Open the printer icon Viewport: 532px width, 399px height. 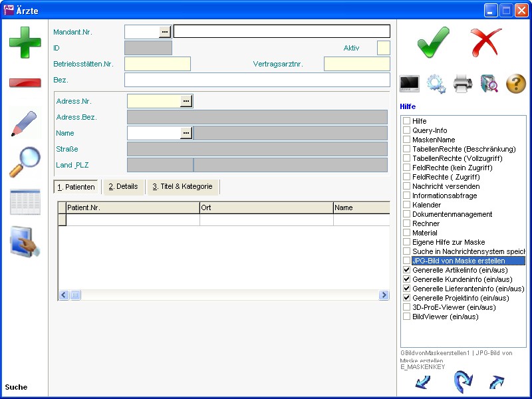point(463,84)
